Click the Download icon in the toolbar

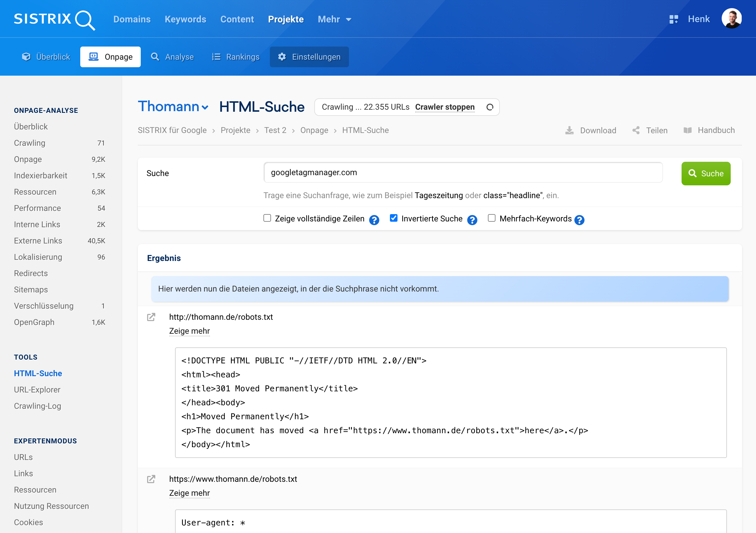coord(569,130)
